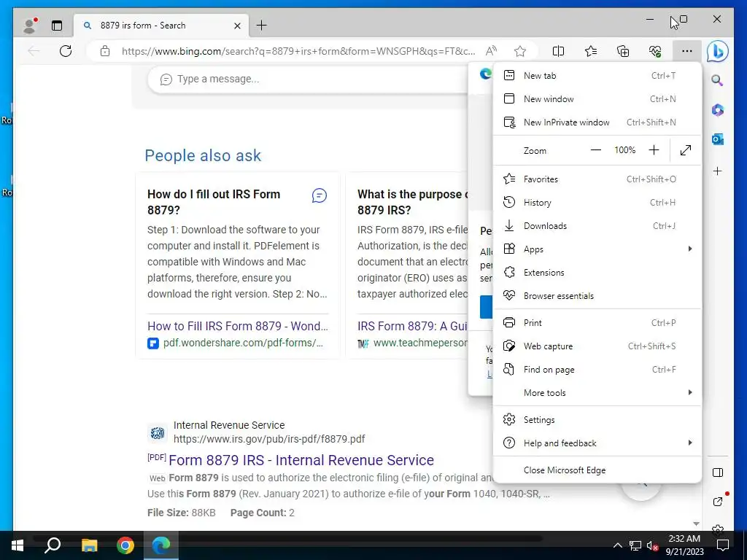
Task: Click the taskbar clock showing 2:32 AM
Action: pos(684,545)
